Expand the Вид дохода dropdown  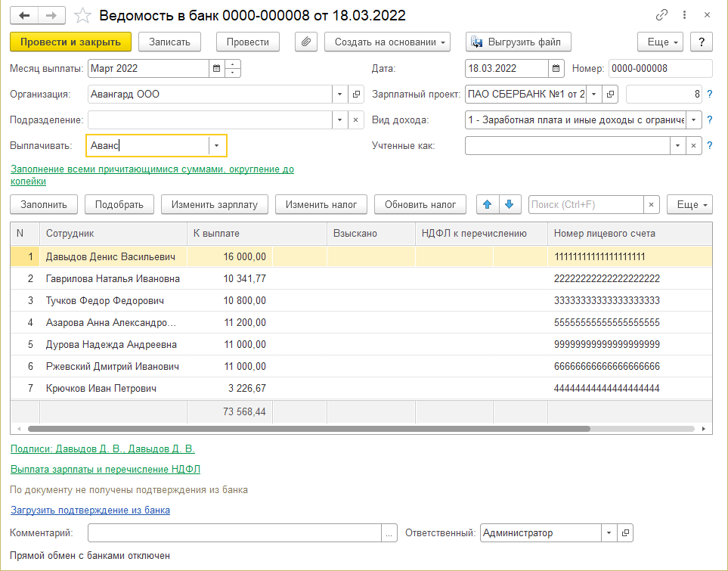pyautogui.click(x=692, y=120)
